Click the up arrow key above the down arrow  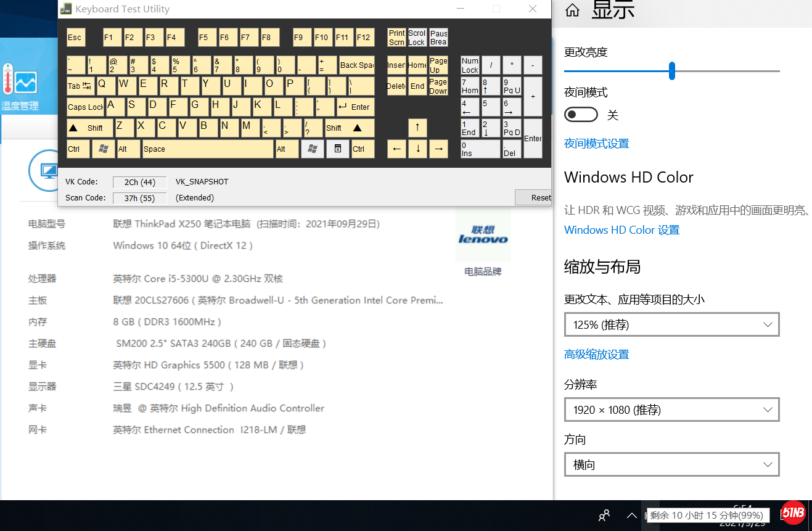click(417, 128)
